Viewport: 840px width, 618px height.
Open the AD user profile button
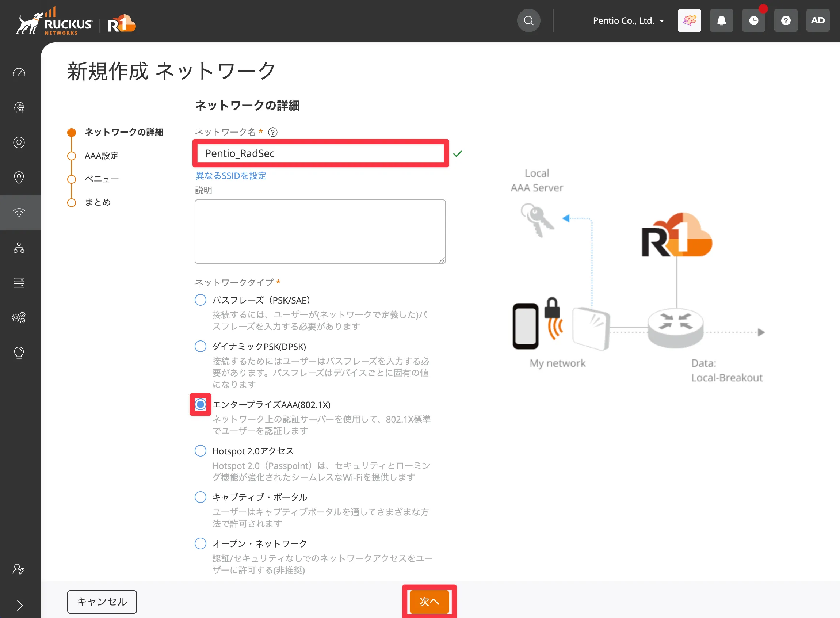tap(818, 20)
